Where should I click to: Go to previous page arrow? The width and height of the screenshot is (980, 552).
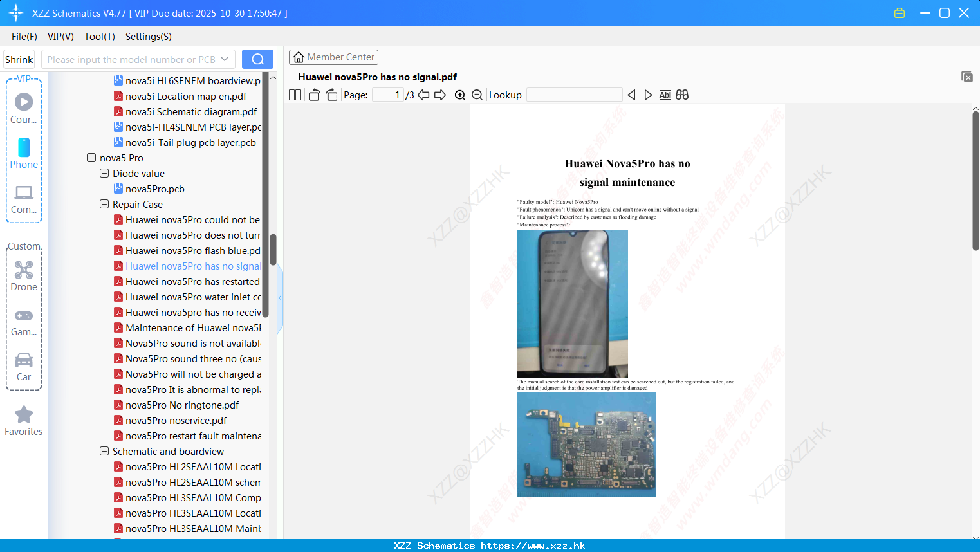pyautogui.click(x=423, y=95)
